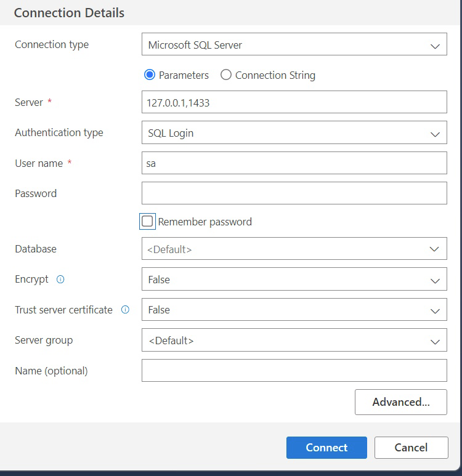Expand the Server group dropdown
The image size is (462, 476).
click(x=294, y=341)
